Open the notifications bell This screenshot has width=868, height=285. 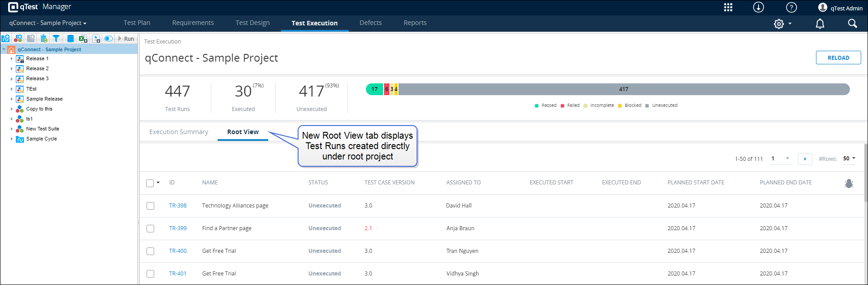coord(820,24)
